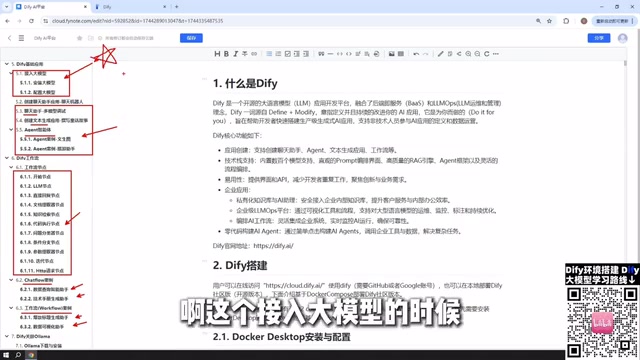
Task: Insert unordered bullet list
Action: coord(269,54)
